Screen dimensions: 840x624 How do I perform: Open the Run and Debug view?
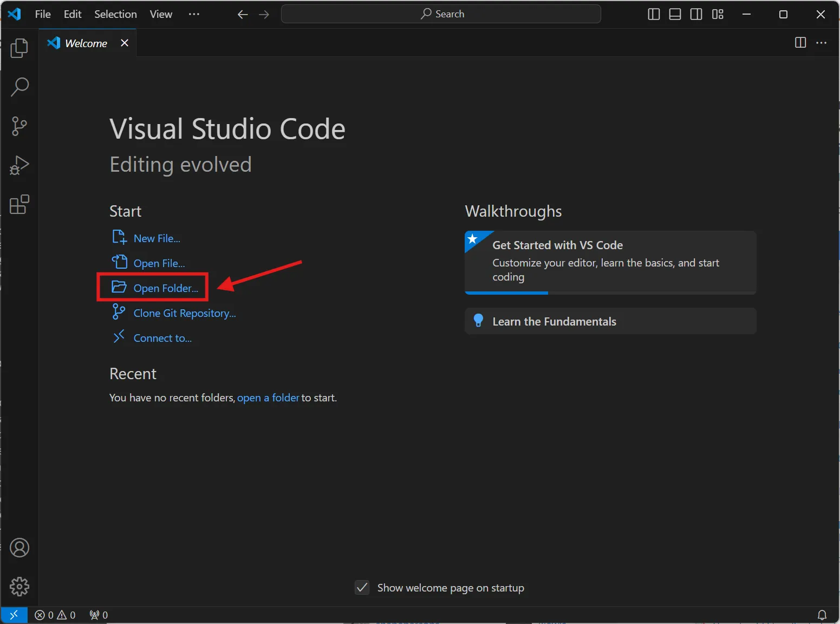click(x=19, y=165)
